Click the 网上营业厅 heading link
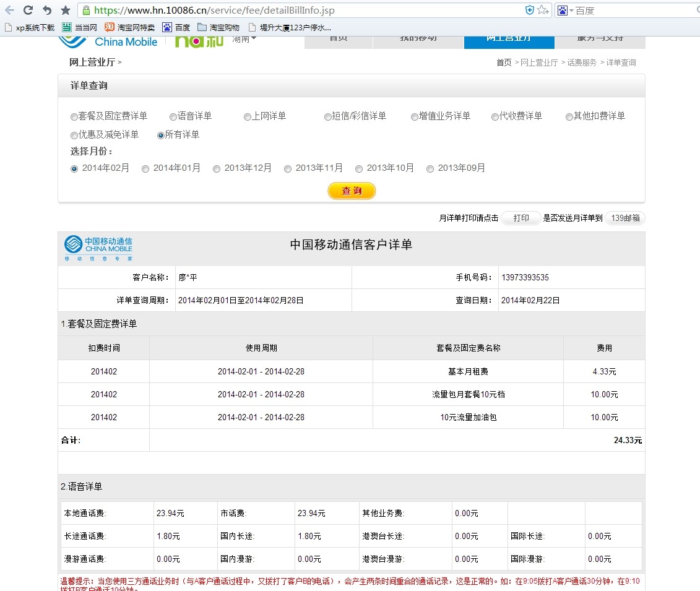Image resolution: width=700 pixels, height=591 pixels. [92, 62]
